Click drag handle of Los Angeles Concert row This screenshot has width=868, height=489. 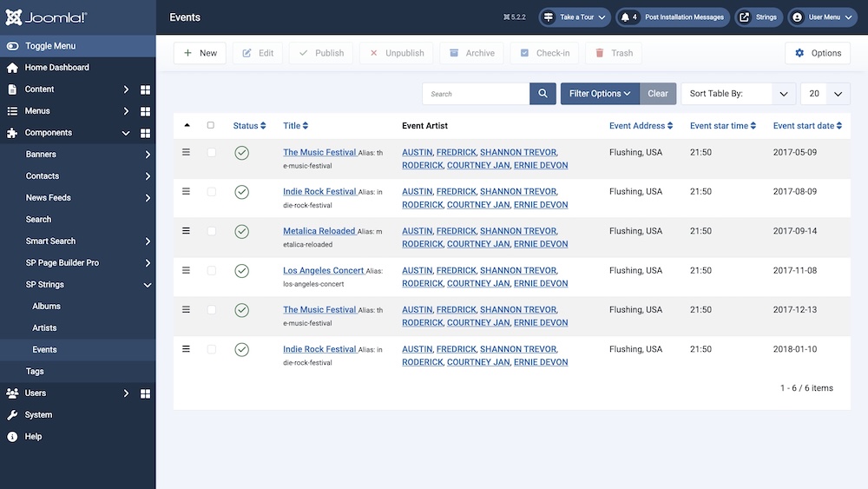(186, 270)
